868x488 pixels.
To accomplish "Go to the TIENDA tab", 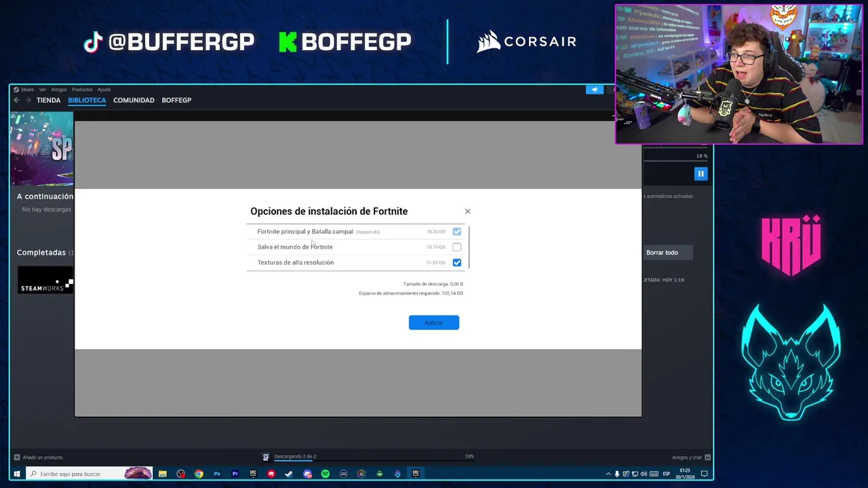I will coord(48,100).
